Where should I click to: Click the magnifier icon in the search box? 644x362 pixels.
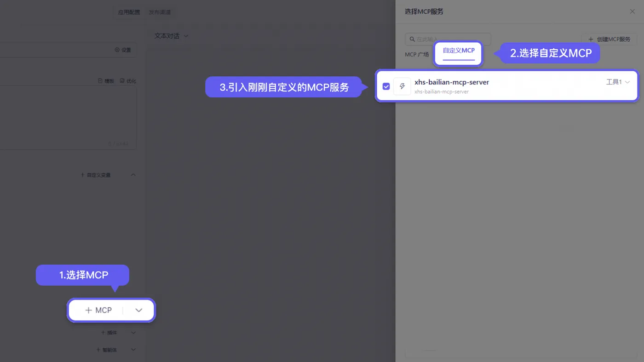(412, 39)
